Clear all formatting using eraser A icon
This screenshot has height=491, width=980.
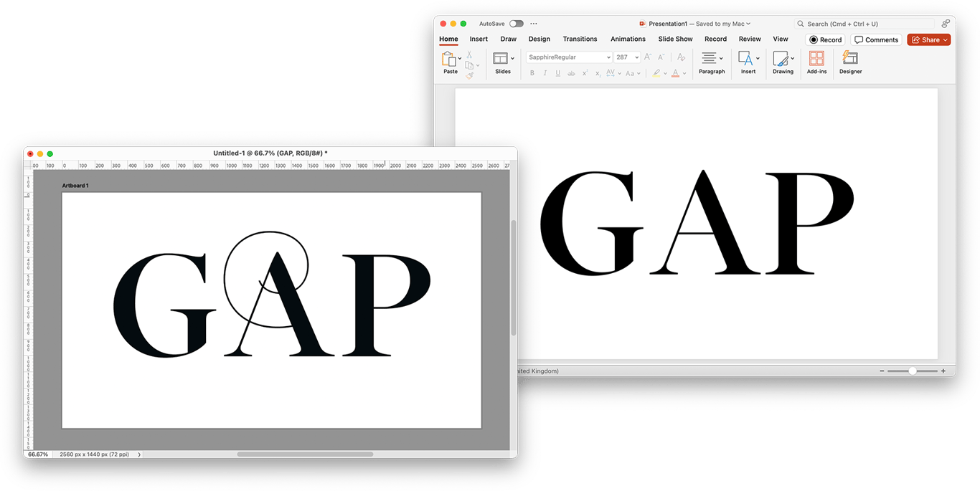681,57
